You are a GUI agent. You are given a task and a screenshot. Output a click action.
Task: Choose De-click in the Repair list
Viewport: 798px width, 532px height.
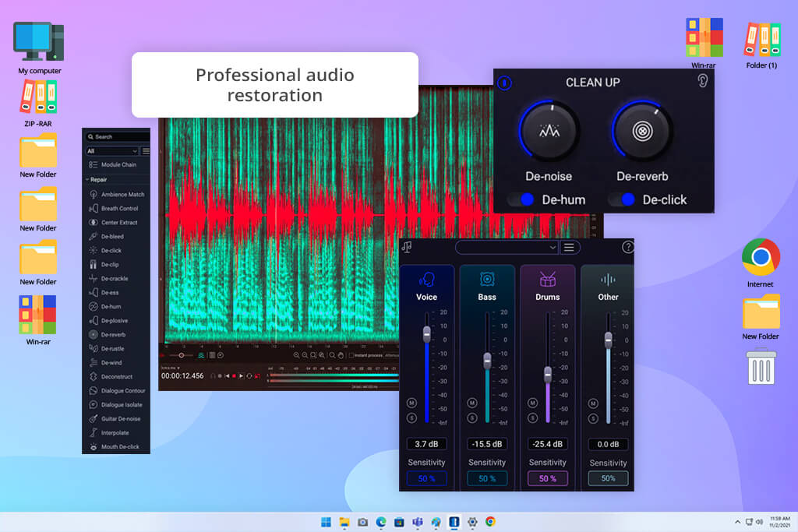[x=106, y=250]
